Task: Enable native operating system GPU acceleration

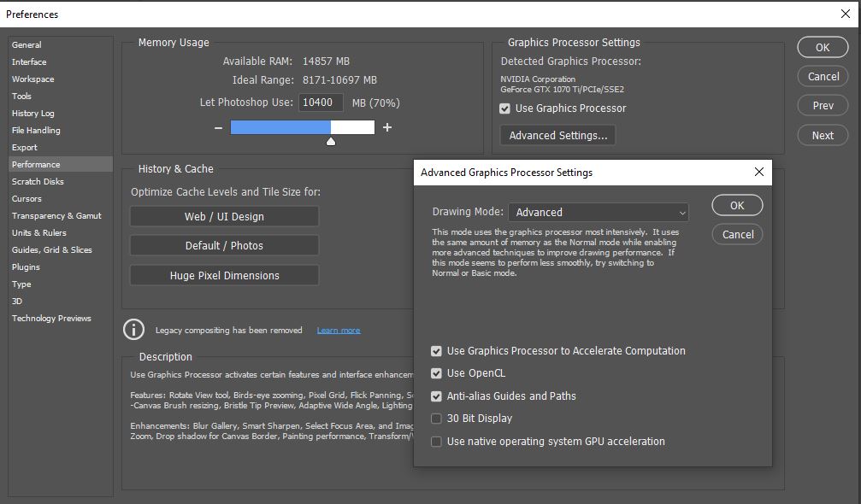Action: [x=436, y=442]
